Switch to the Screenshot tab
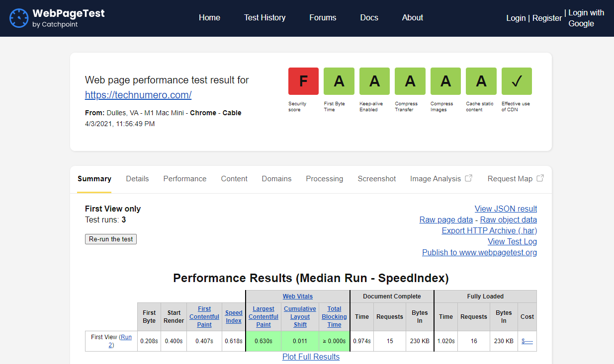This screenshot has height=364, width=614. 376,178
